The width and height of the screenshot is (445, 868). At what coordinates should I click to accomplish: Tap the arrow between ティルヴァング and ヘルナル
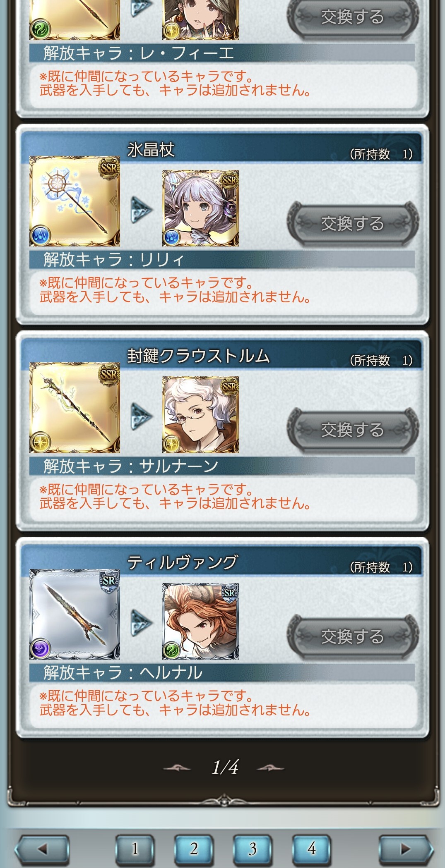click(141, 623)
